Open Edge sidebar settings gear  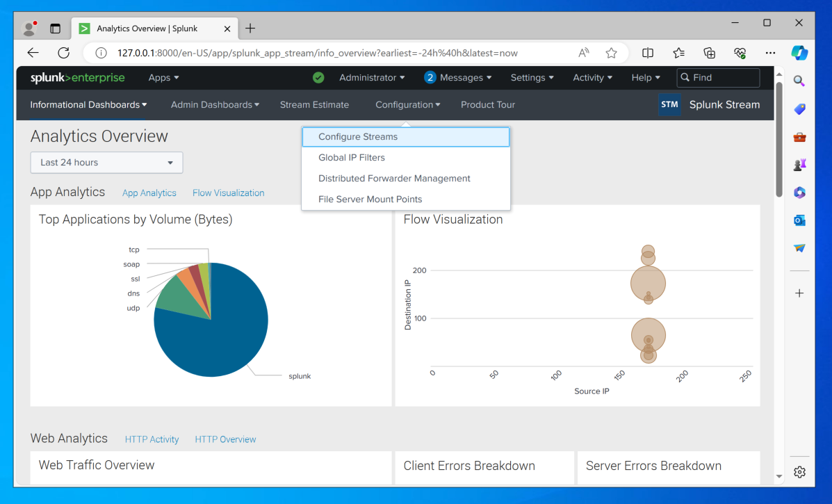click(x=799, y=471)
